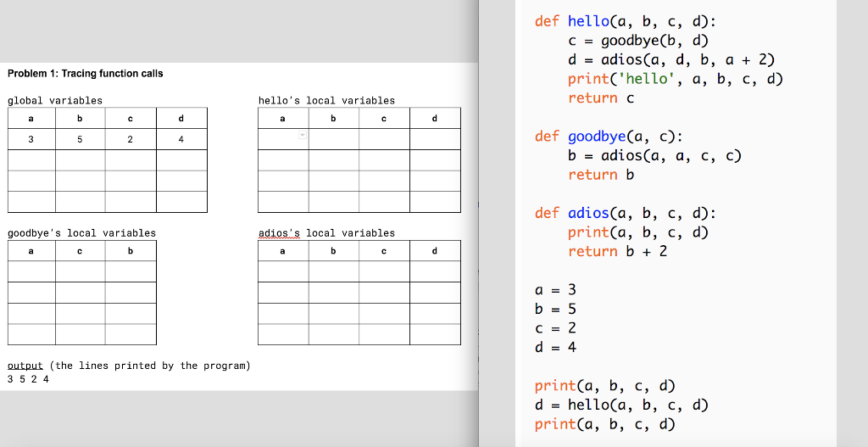Click the "adios's local variables" label

coord(326,233)
